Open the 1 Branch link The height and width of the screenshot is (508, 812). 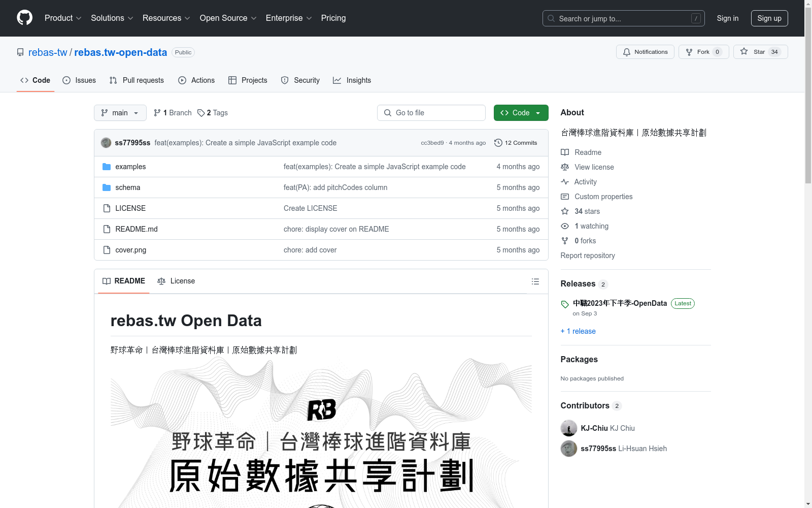pos(173,113)
